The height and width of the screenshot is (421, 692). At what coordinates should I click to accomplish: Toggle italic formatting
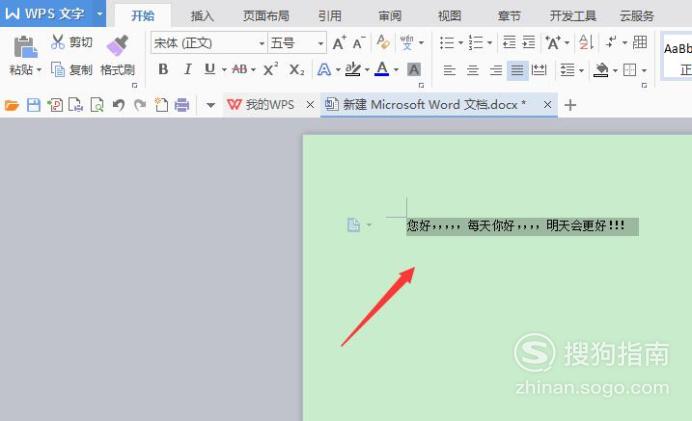188,69
